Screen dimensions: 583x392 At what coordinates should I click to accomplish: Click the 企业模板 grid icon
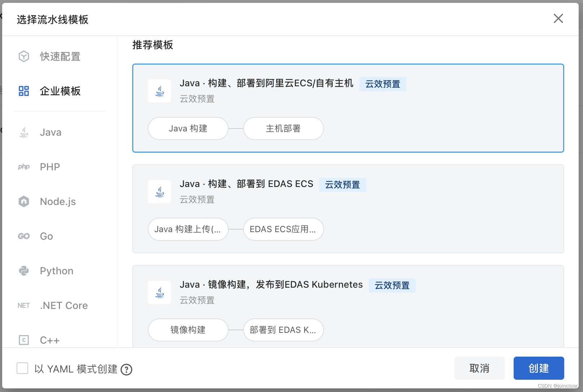pos(24,91)
